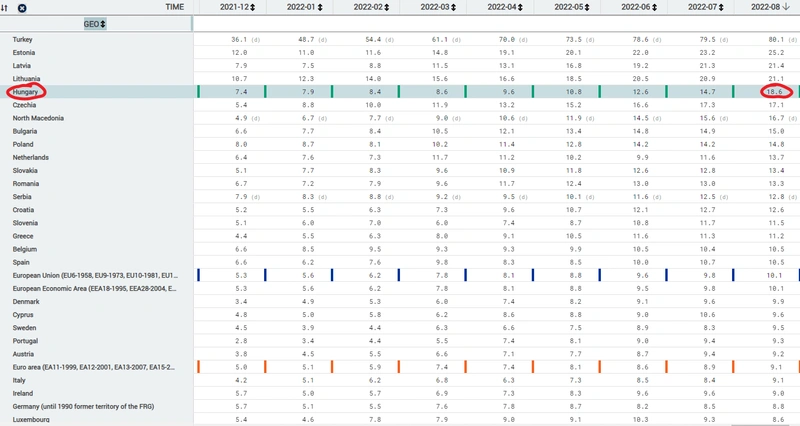Sort by the 2022-01 column arrows

click(320, 7)
